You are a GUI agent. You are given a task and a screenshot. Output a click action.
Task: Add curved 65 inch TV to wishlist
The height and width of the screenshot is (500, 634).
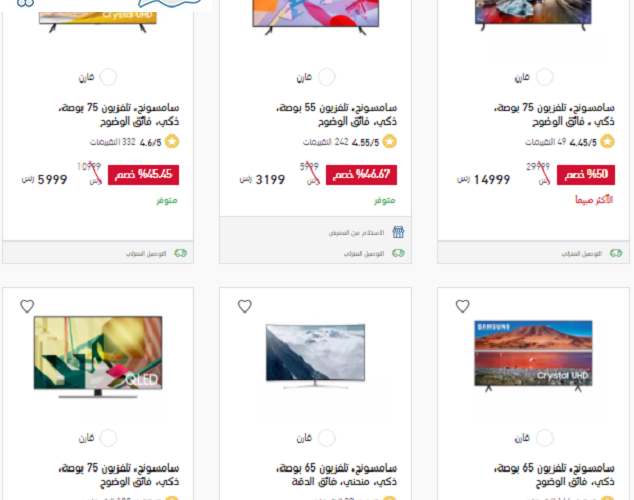pos(245,306)
